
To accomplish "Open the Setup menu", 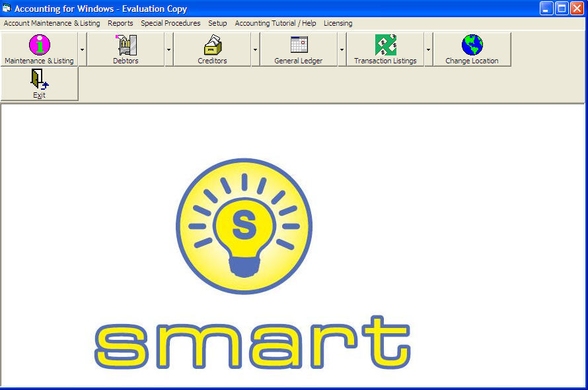I will pos(217,23).
